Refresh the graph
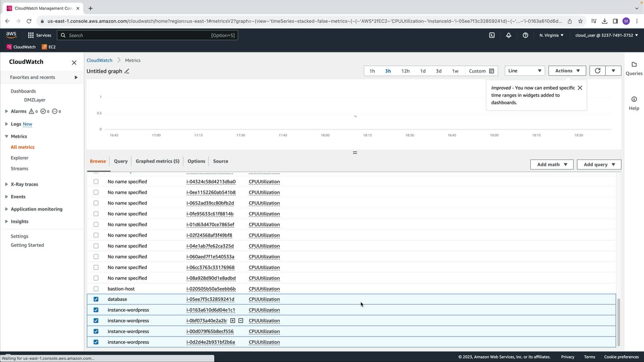The image size is (644, 362). point(597,71)
